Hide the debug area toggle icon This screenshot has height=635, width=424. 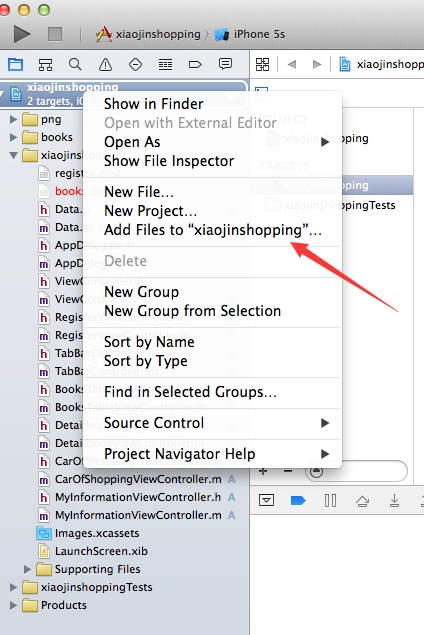[x=266, y=501]
